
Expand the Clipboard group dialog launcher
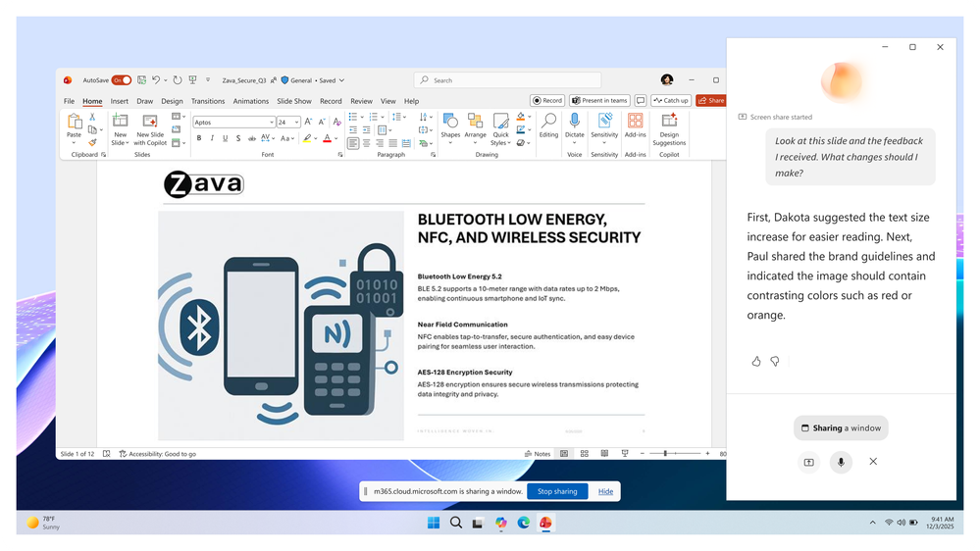pyautogui.click(x=104, y=155)
